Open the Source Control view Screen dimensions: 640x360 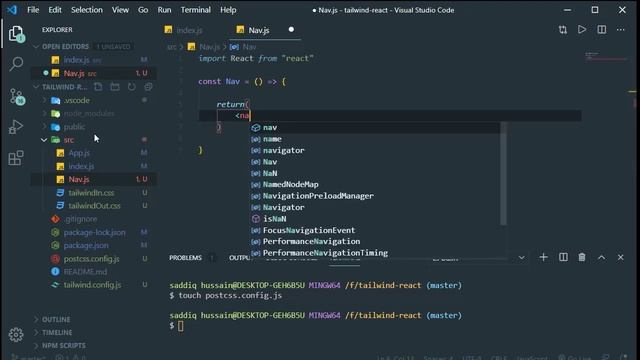click(x=16, y=97)
